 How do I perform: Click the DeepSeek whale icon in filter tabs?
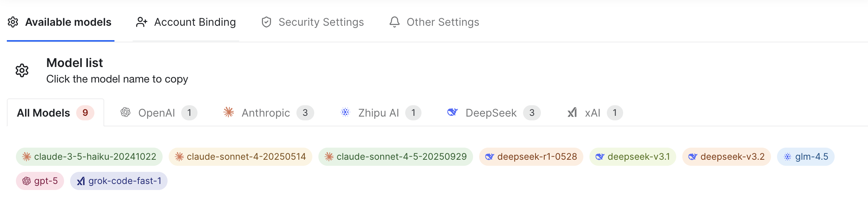pyautogui.click(x=453, y=112)
